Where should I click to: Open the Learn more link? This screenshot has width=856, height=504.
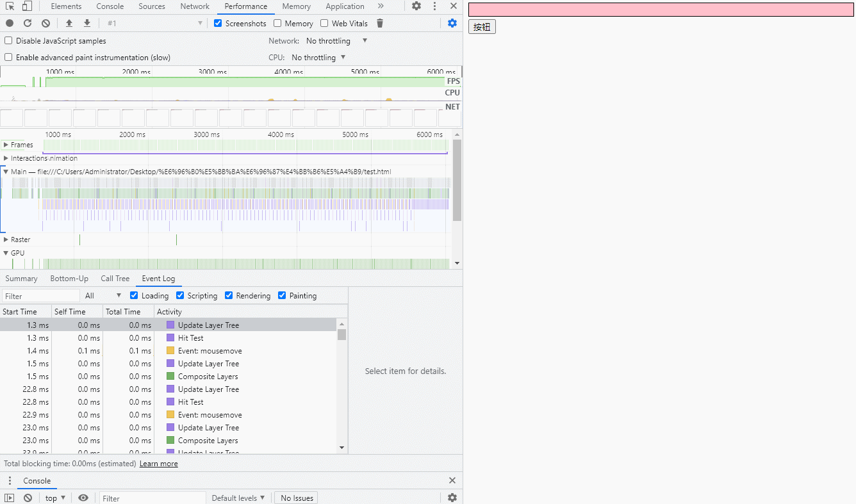coord(159,464)
